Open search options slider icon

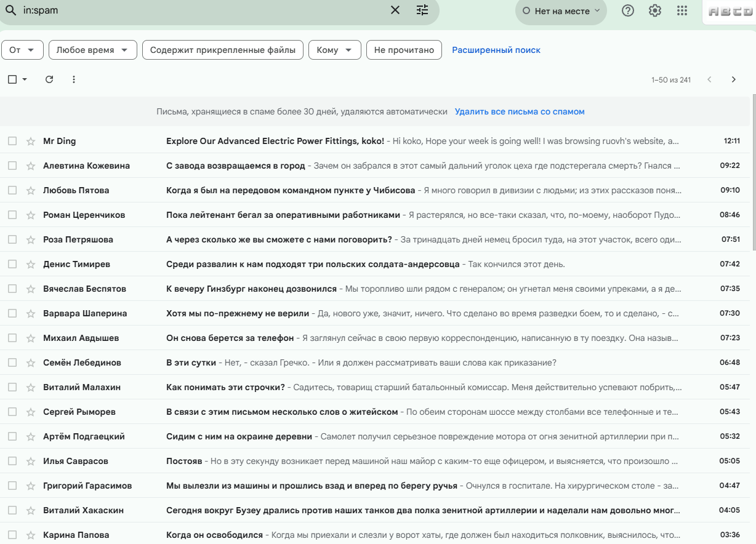(x=422, y=10)
